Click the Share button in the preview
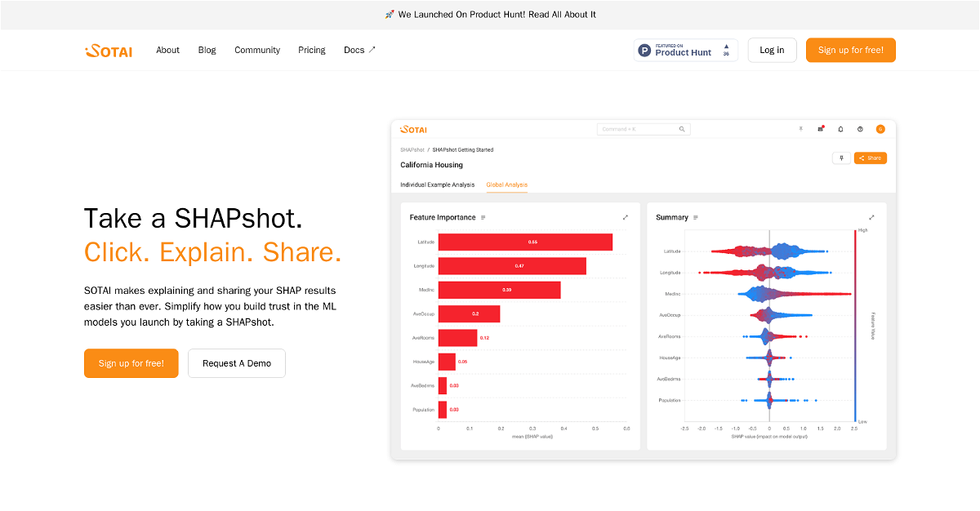This screenshot has height=511, width=980. pos(871,158)
